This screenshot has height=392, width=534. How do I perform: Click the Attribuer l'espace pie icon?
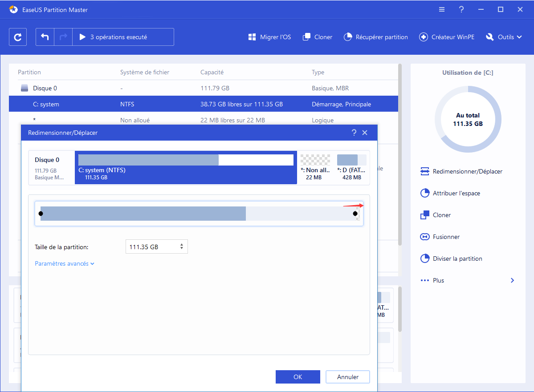425,193
